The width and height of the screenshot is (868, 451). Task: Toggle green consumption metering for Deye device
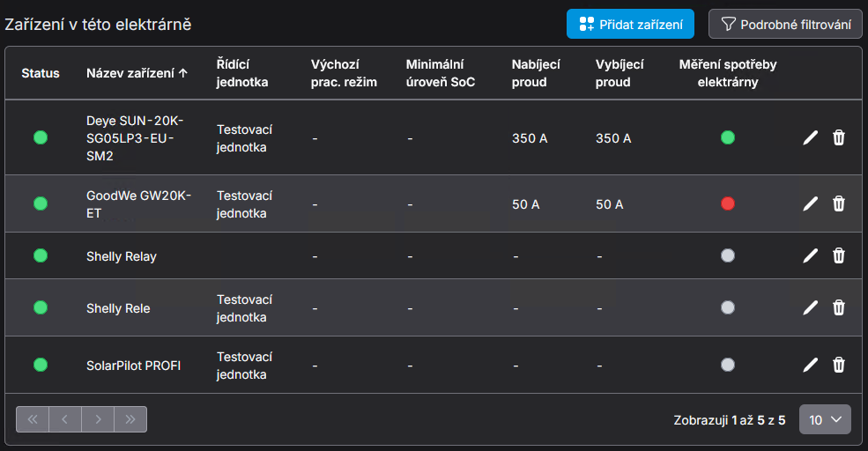tap(727, 137)
